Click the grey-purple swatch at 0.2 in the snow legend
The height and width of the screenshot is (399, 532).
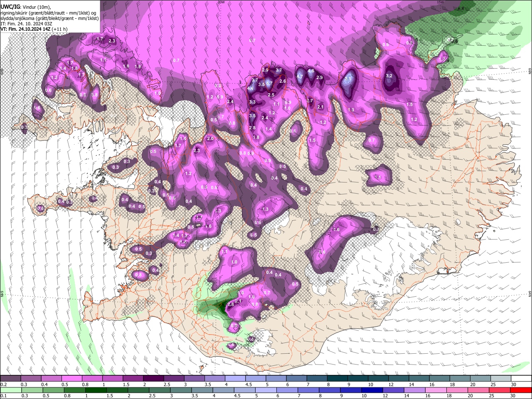[x=10, y=379]
